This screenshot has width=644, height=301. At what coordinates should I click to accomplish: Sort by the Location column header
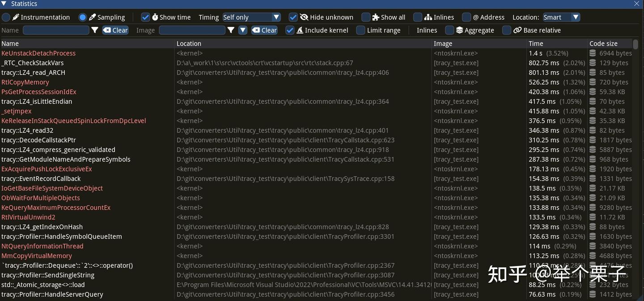303,43
